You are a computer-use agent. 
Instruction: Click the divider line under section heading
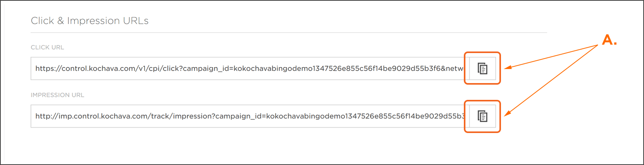pos(289,32)
